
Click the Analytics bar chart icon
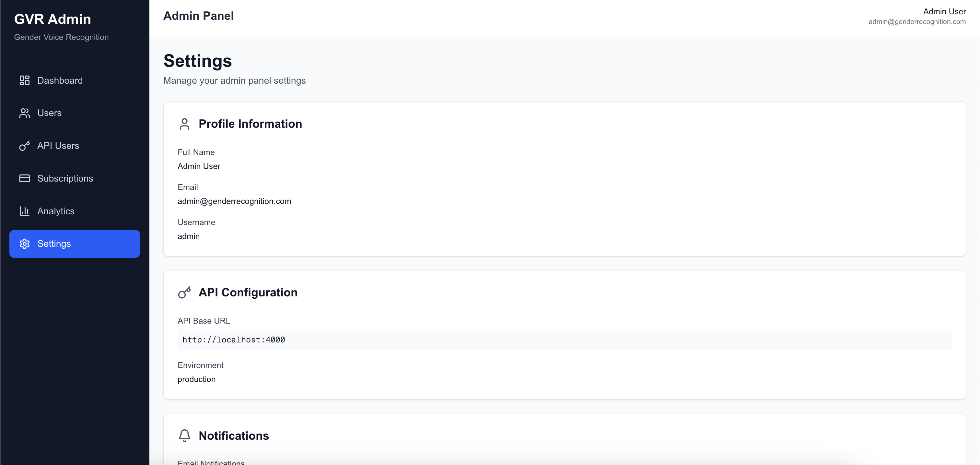[25, 211]
